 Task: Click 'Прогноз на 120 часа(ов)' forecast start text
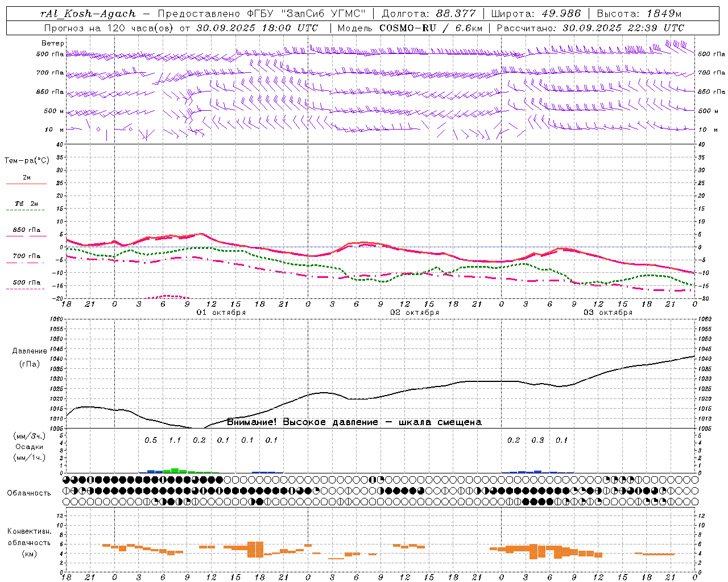109,27
